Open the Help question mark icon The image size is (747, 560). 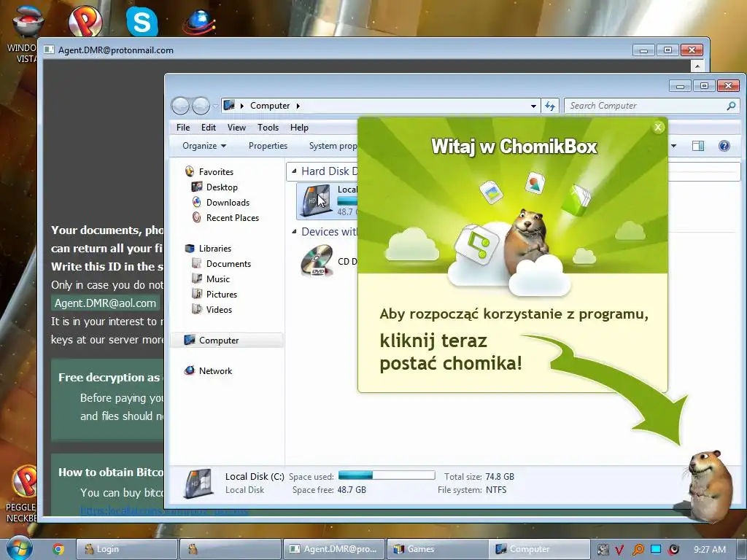tap(724, 146)
